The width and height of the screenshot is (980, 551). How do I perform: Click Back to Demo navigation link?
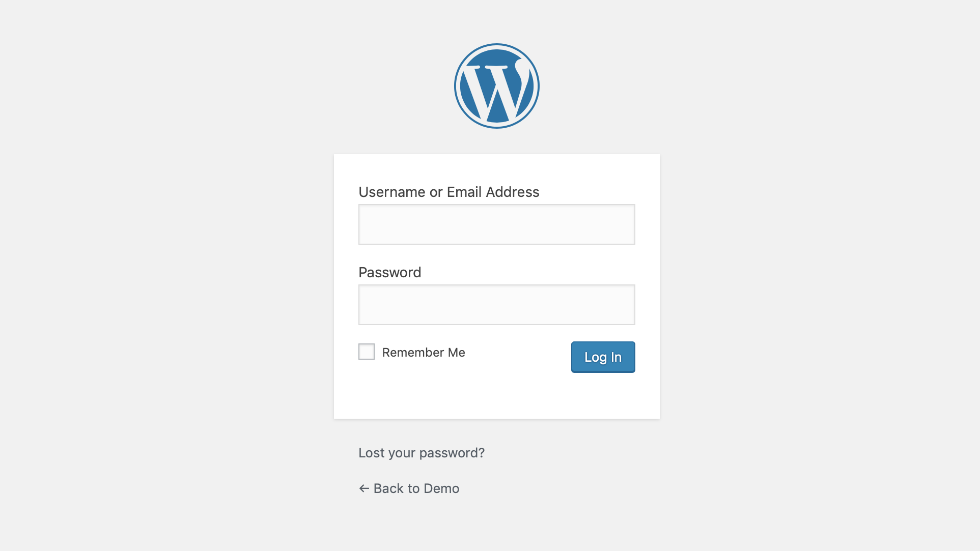409,488
